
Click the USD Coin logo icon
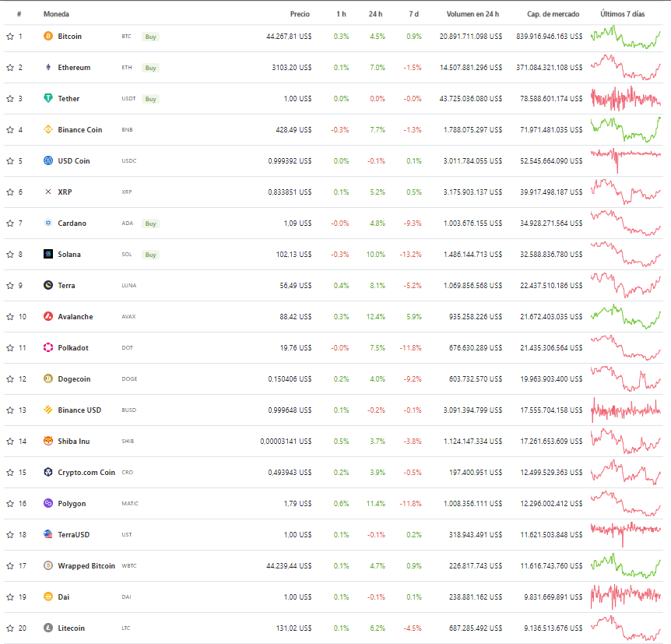[x=48, y=160]
